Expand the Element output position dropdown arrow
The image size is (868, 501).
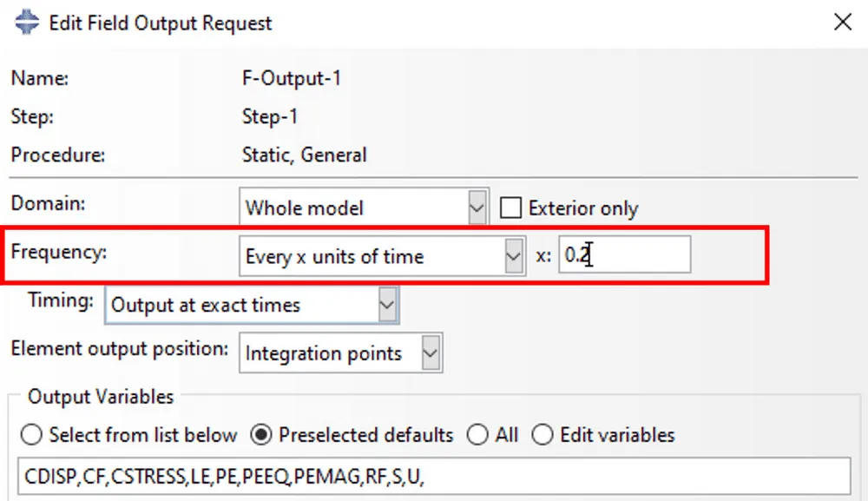430,353
